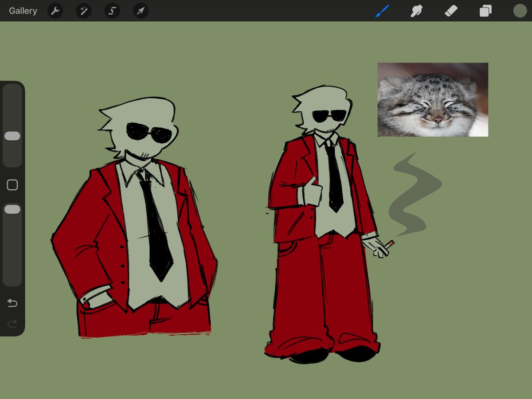This screenshot has height=399, width=532.
Task: Redo the last action
Action: 12,324
